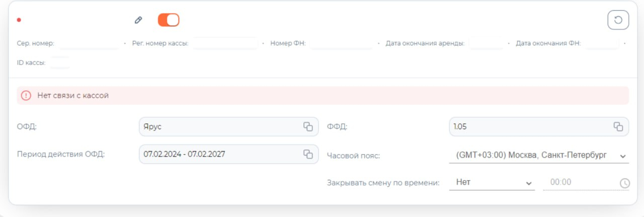Click the Рег. номер кассы value
This screenshot has height=217, width=644.
click(x=225, y=43)
